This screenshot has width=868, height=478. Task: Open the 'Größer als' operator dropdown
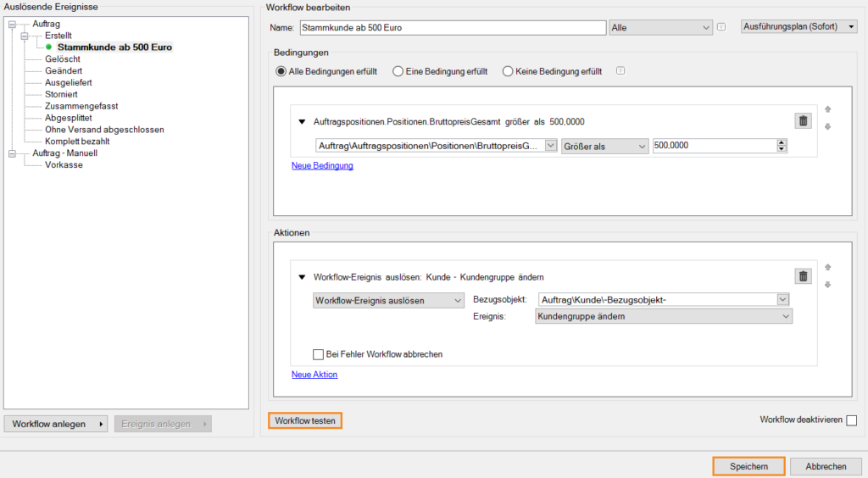[x=604, y=146]
